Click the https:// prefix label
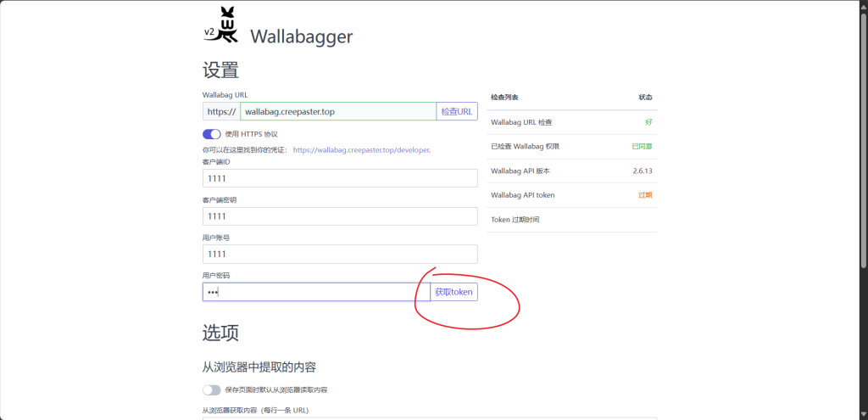 tap(221, 112)
